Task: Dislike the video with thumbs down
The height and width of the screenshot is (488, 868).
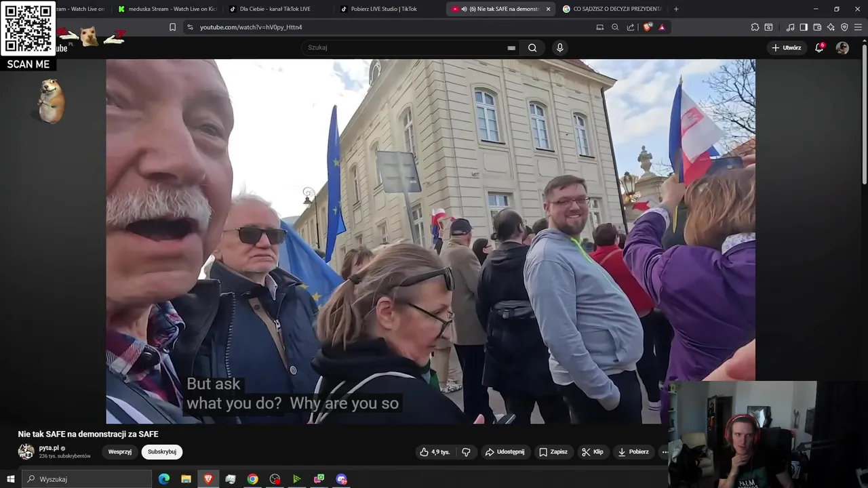Action: pos(467,452)
